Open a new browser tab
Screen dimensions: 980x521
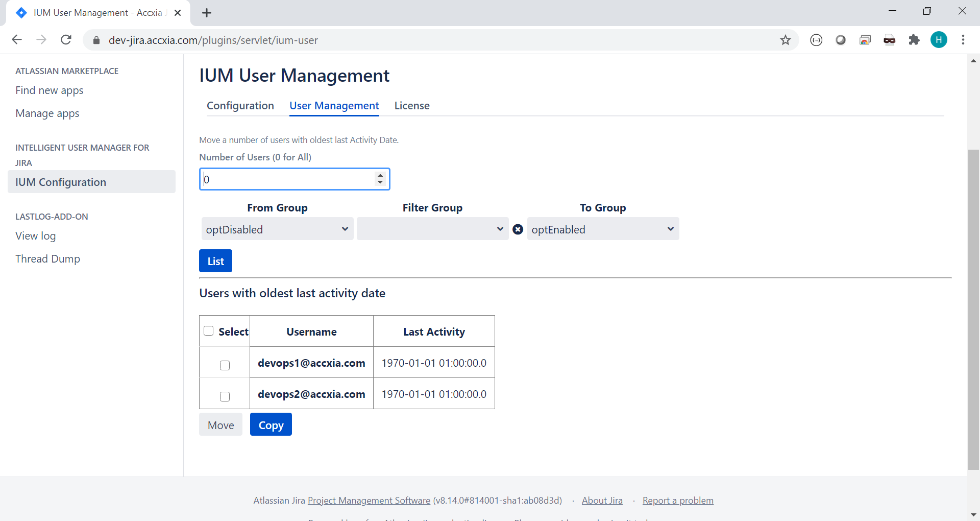(207, 13)
